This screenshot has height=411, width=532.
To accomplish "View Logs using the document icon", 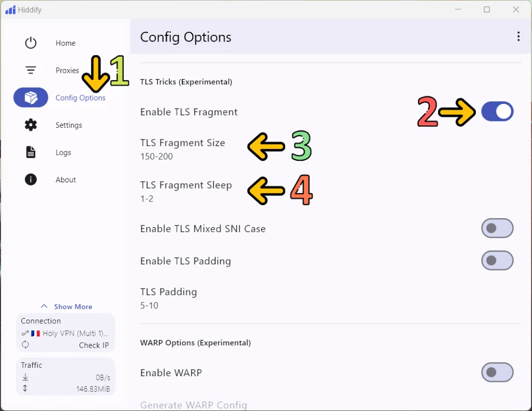I will tap(30, 152).
